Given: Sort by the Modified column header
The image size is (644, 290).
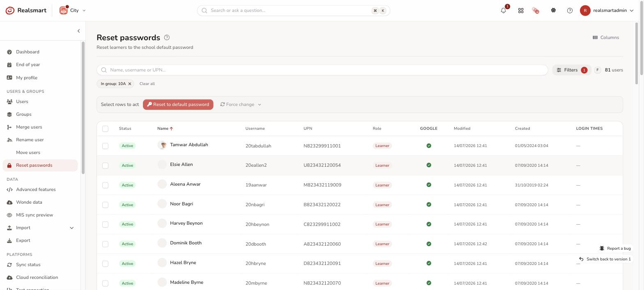Looking at the screenshot, I should [462, 129].
